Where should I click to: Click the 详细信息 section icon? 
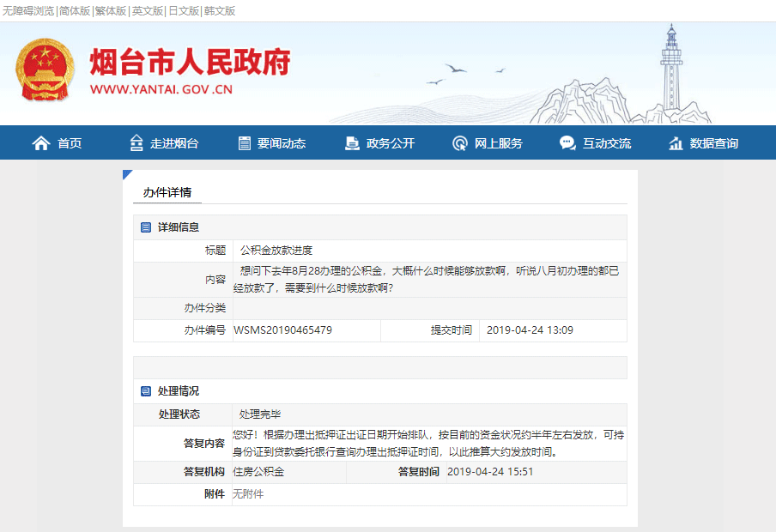coord(146,227)
